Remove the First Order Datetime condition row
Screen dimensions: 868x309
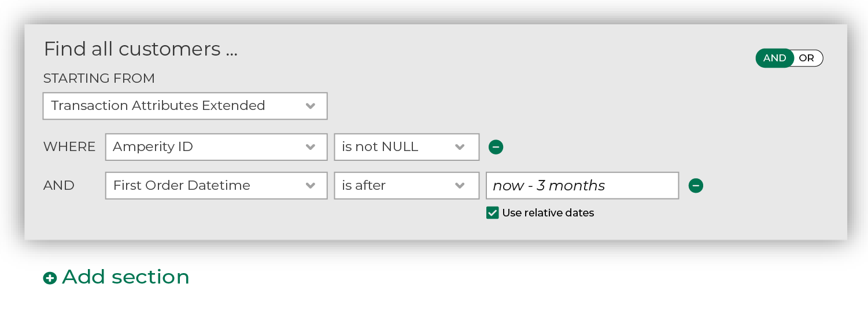pos(696,186)
